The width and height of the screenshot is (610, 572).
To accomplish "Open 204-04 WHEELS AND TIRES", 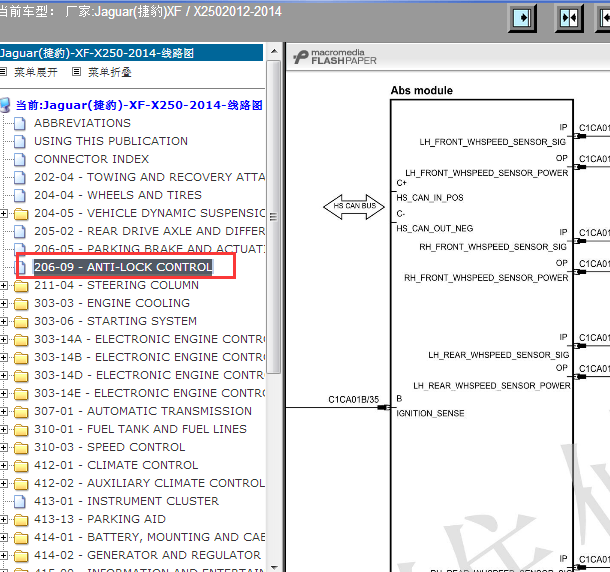I will coord(118,195).
